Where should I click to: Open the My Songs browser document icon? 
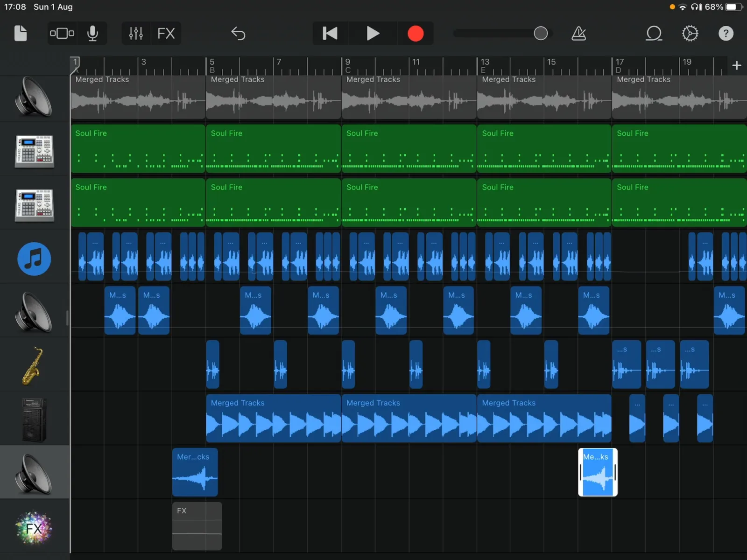[x=21, y=34]
